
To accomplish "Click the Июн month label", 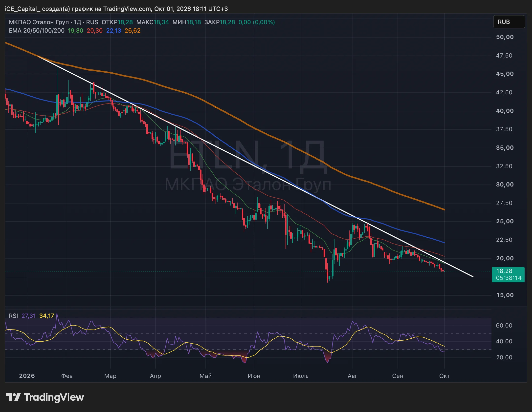I will pos(254,376).
